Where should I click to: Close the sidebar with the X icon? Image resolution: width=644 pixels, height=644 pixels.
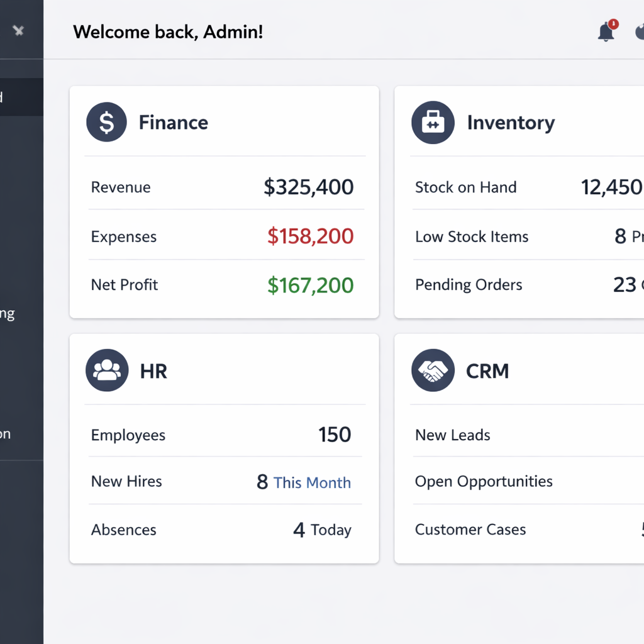tap(18, 30)
